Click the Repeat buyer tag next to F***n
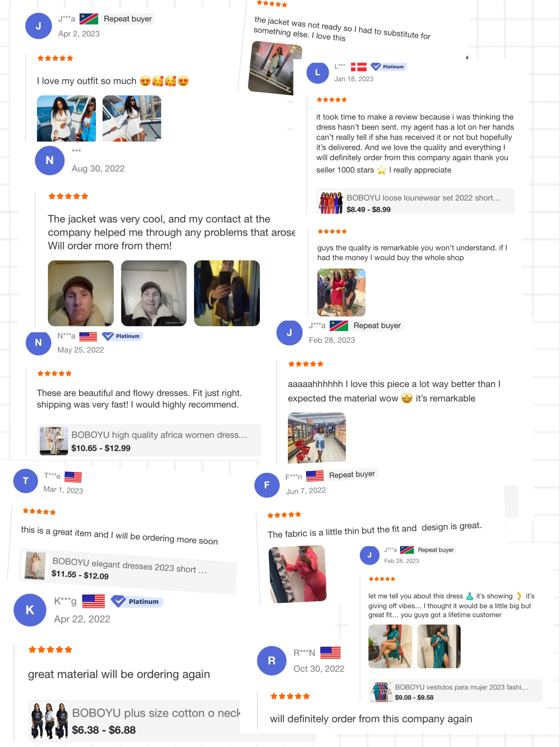 (x=352, y=474)
